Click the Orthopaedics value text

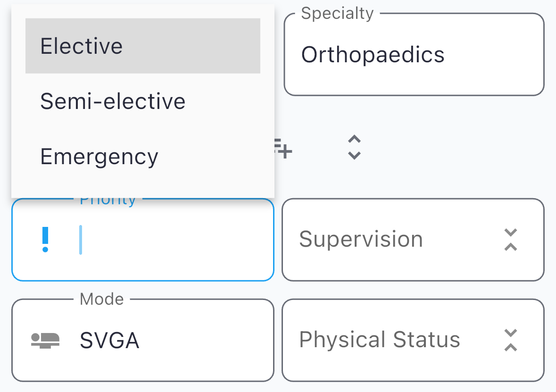pos(373,55)
